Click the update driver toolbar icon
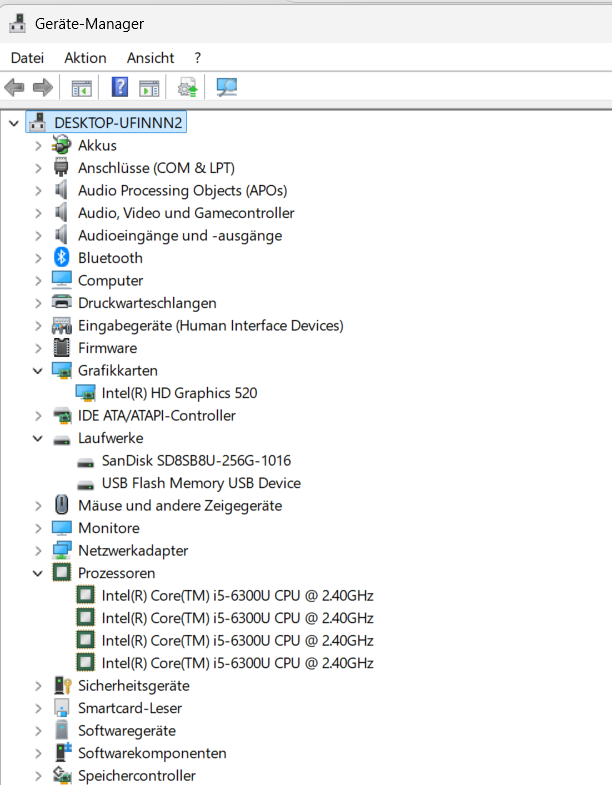Viewport: 612px width, 785px height. [x=188, y=88]
